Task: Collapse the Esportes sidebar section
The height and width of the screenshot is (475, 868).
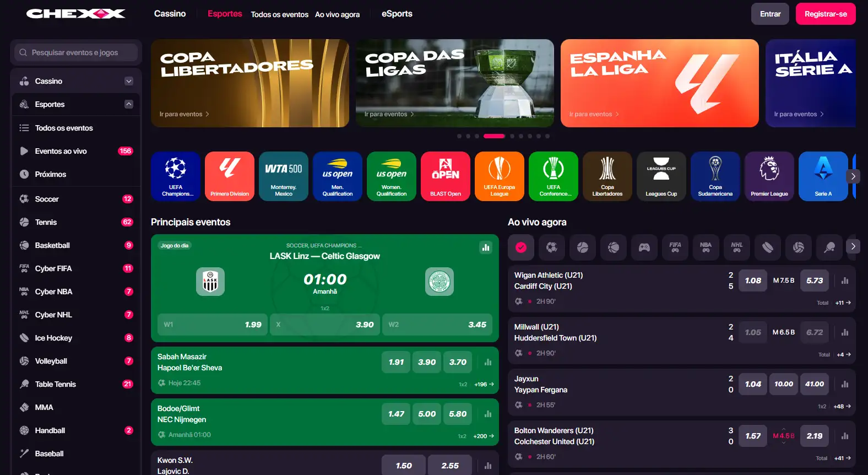Action: (x=129, y=104)
